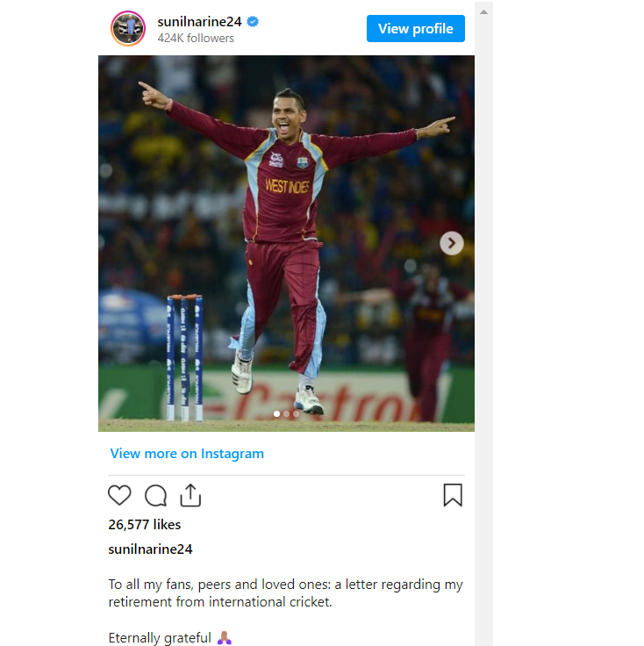Advance to the next carousel photo

click(452, 243)
